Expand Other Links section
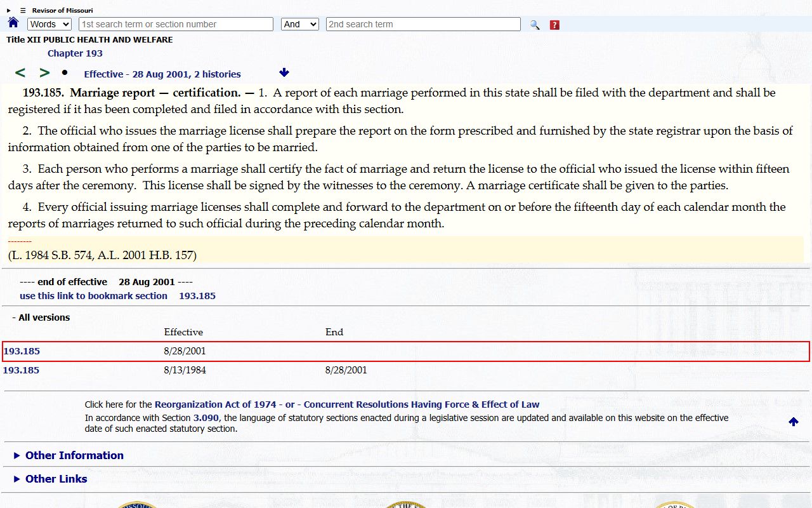 [50, 479]
